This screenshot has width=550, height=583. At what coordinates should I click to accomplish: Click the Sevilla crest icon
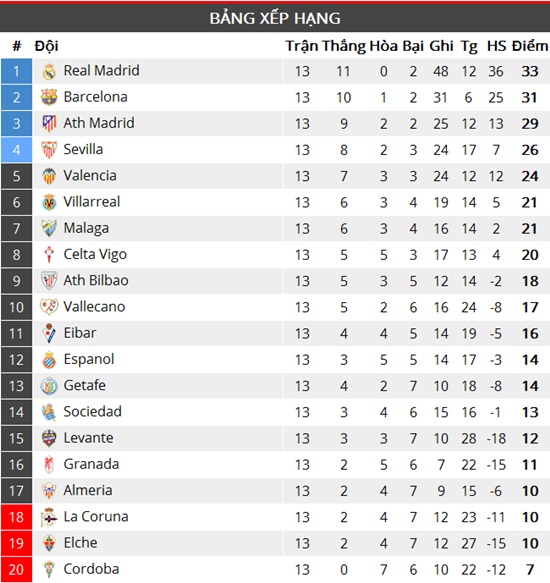point(49,150)
